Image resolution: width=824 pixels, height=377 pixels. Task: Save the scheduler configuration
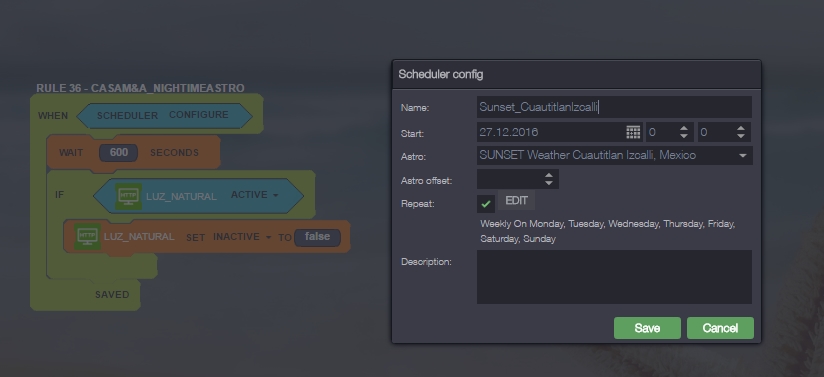coord(647,328)
